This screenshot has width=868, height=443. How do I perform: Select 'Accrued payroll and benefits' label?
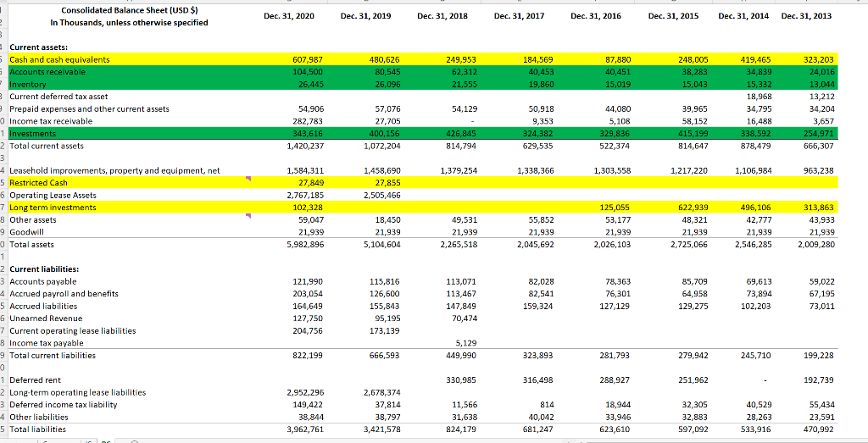(x=64, y=294)
